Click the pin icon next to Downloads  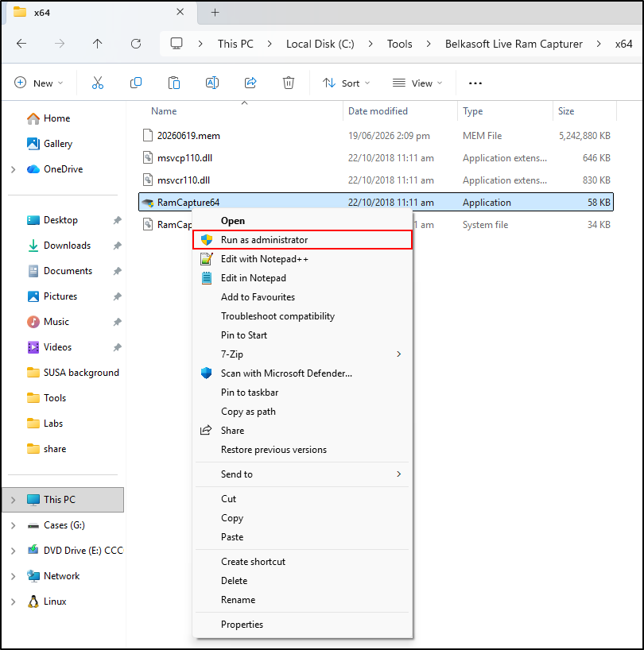118,246
